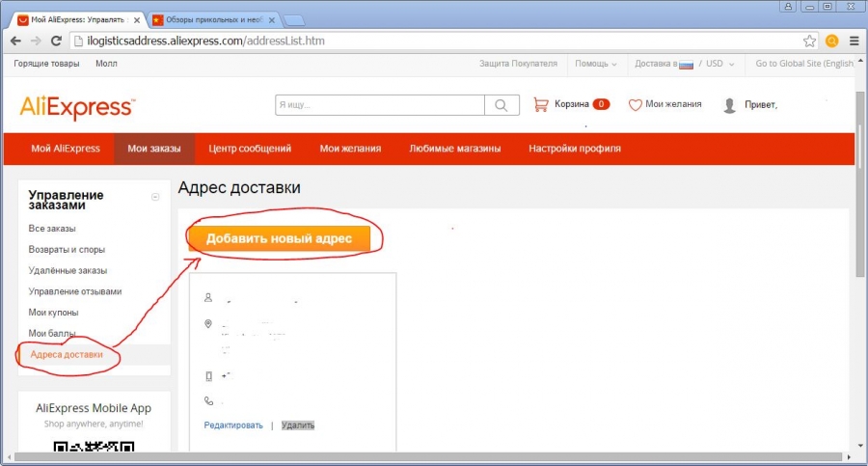Click the Chrome user profile icon in title bar
The height and width of the screenshot is (466, 868).
[788, 7]
